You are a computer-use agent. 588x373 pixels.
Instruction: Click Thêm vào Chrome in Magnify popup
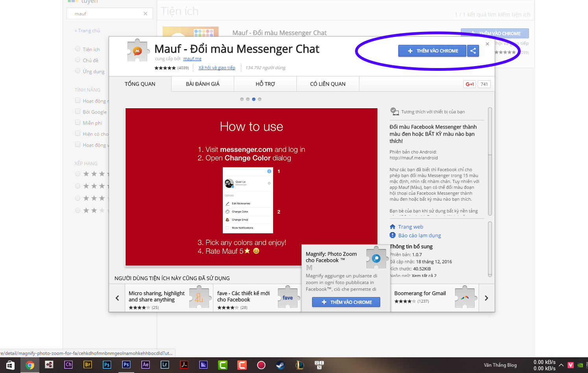pyautogui.click(x=346, y=302)
